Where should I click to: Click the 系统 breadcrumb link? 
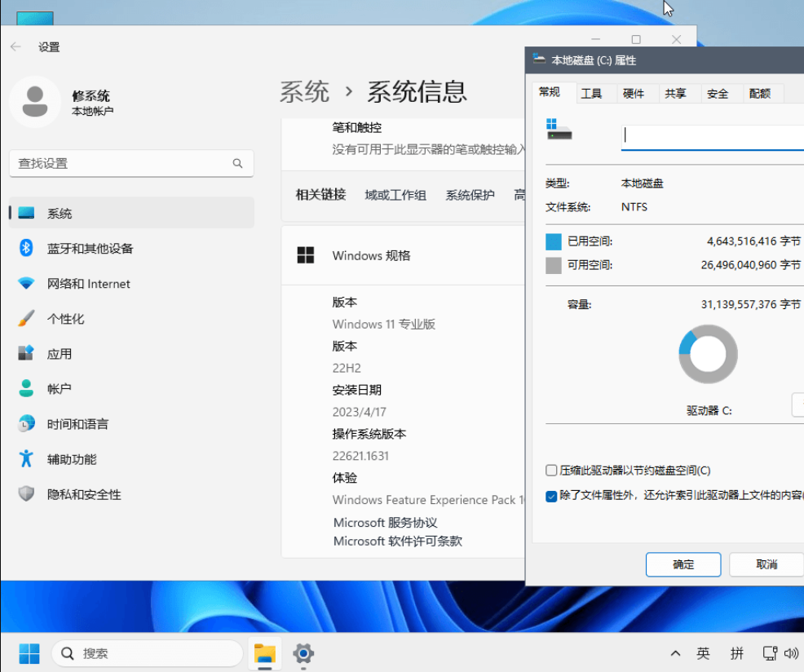coord(305,92)
